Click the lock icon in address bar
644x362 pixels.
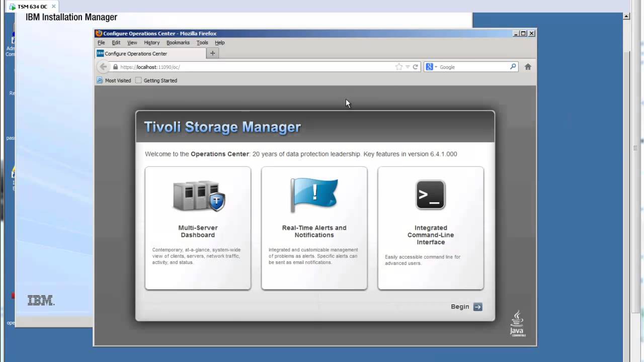(115, 67)
